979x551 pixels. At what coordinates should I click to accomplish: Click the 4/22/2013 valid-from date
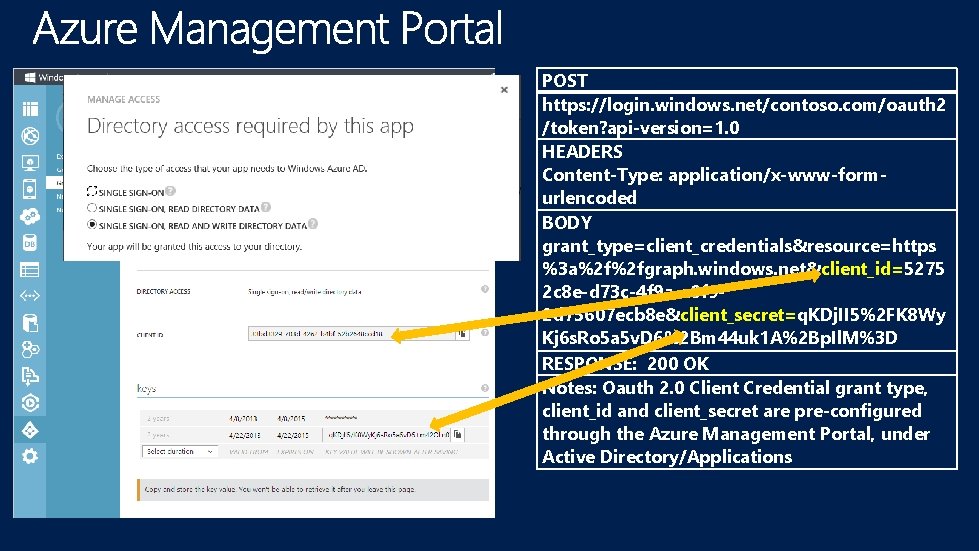point(244,435)
